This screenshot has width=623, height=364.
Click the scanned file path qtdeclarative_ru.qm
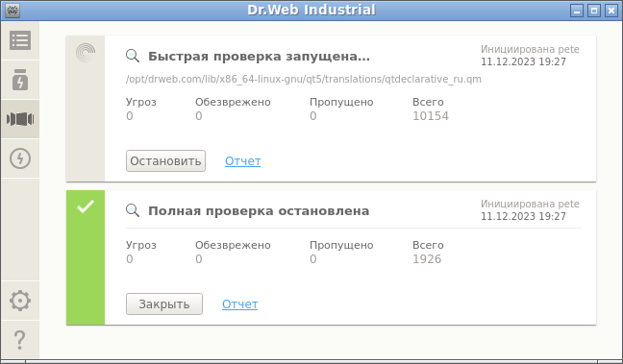304,79
